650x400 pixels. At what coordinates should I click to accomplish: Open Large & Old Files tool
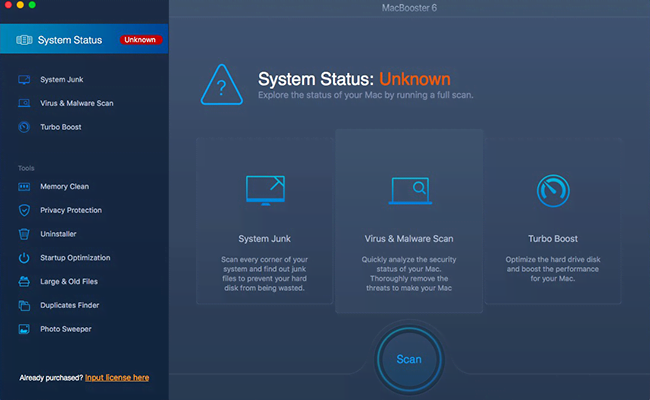(x=69, y=281)
